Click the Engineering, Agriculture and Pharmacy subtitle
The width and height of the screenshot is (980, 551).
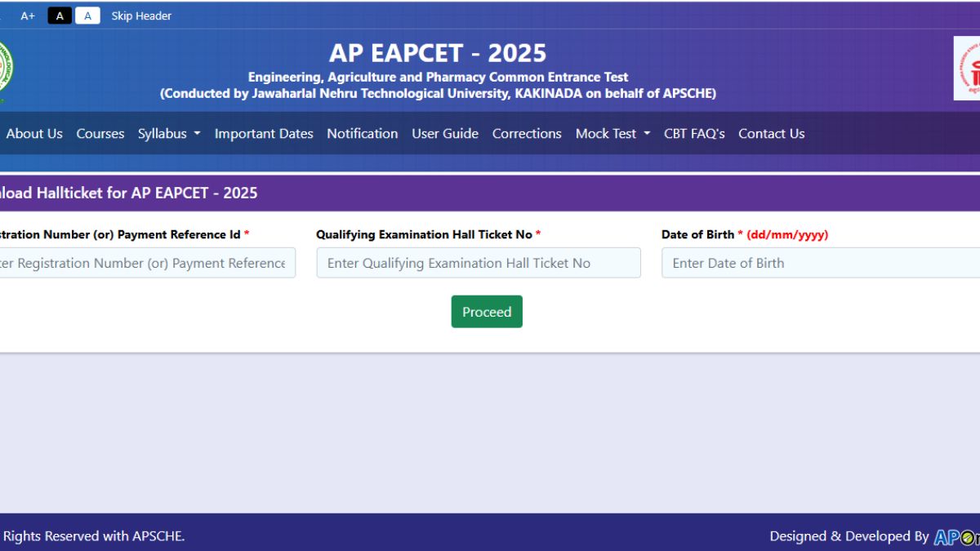point(438,78)
